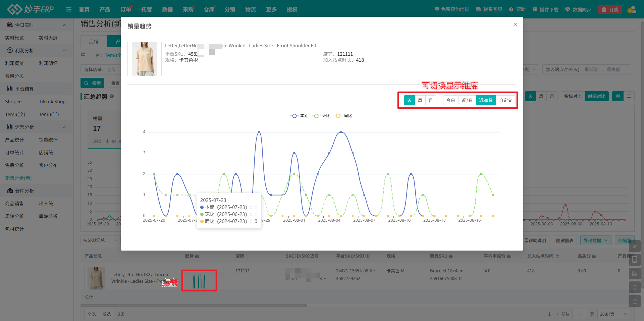Switch to list view icon

[629, 97]
